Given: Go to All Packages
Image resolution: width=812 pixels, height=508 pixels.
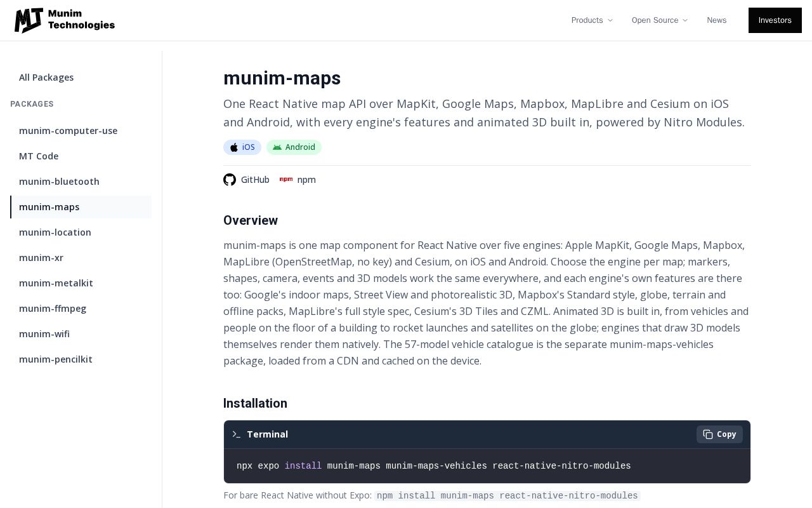Looking at the screenshot, I should coord(46,77).
